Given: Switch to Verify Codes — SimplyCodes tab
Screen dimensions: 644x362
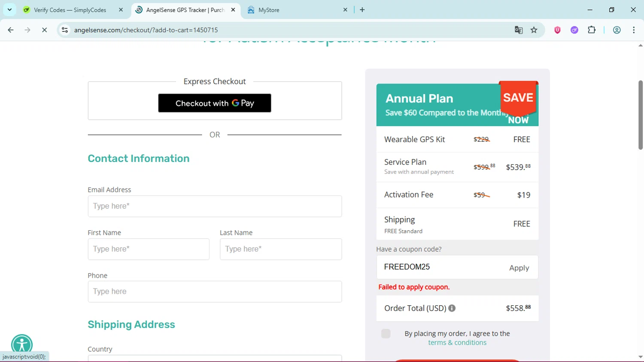Looking at the screenshot, I should pos(70,10).
